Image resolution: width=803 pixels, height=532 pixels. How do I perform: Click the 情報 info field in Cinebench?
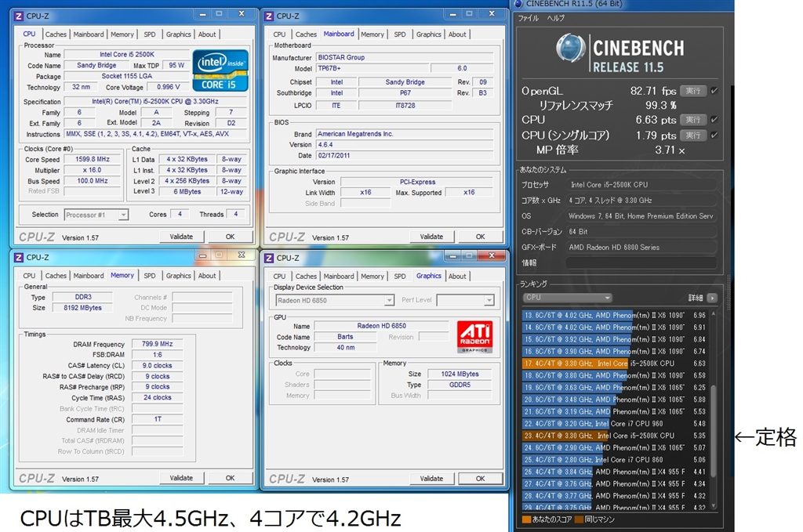pyautogui.click(x=641, y=263)
